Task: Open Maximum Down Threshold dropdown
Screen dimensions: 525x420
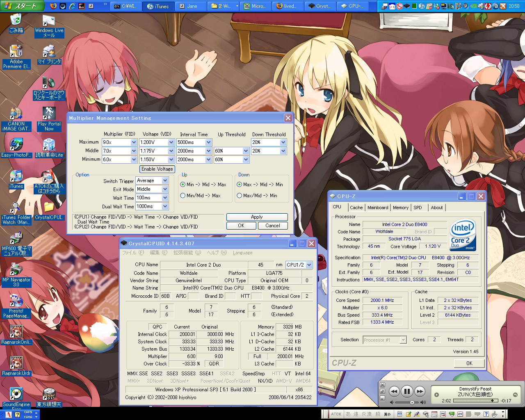Action: pyautogui.click(x=283, y=142)
